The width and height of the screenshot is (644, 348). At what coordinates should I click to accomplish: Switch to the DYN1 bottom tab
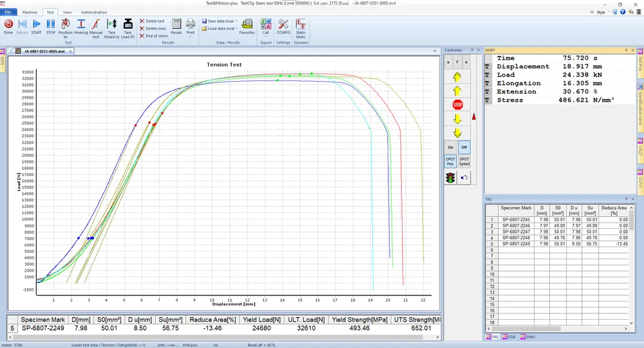(x=528, y=337)
